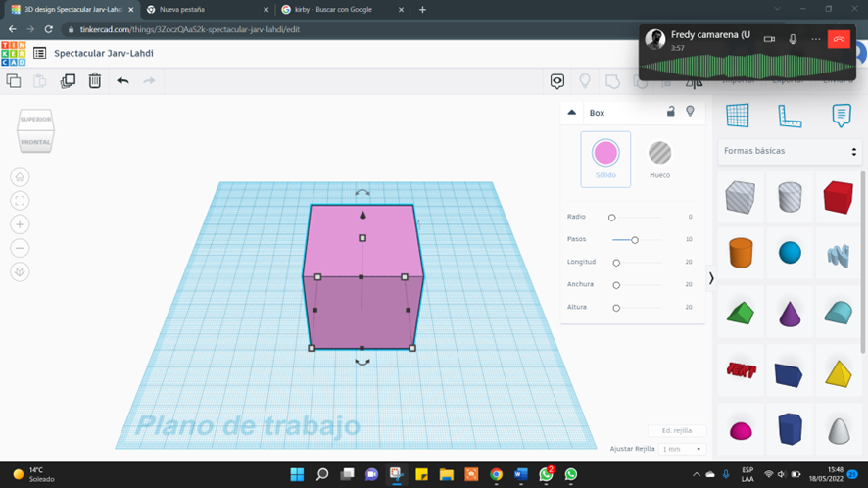Toggle Box visibility light bulb
Viewport: 868px width, 488px height.
(690, 112)
